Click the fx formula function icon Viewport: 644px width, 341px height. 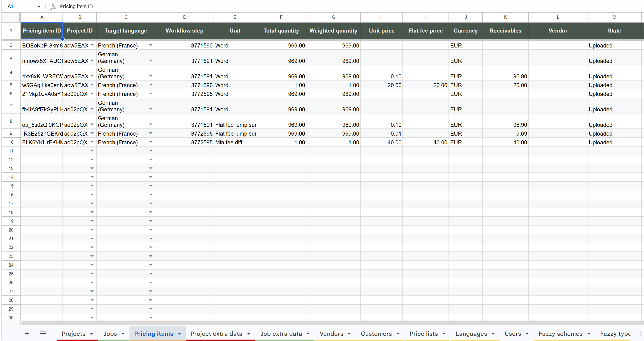53,7
